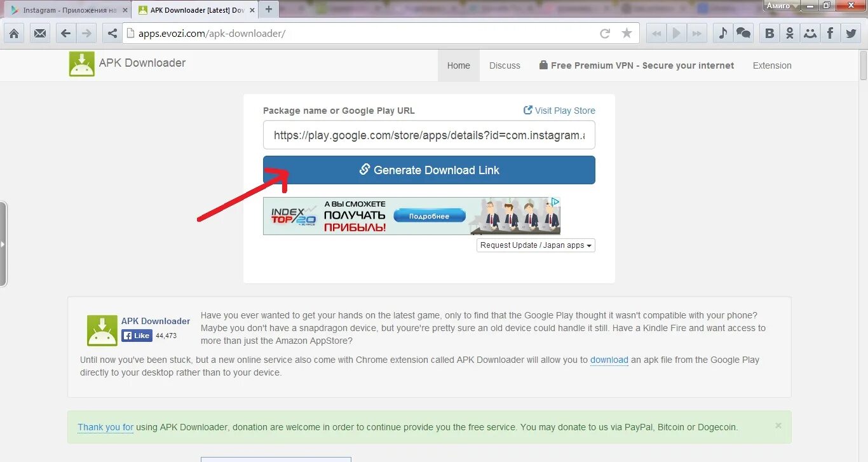The height and width of the screenshot is (462, 868).
Task: Dismiss the donation notice with X
Action: point(778,426)
